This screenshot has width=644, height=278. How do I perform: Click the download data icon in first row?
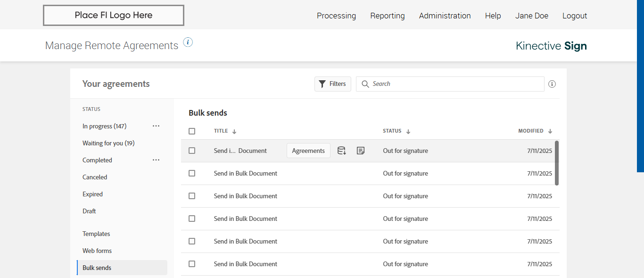[342, 151]
